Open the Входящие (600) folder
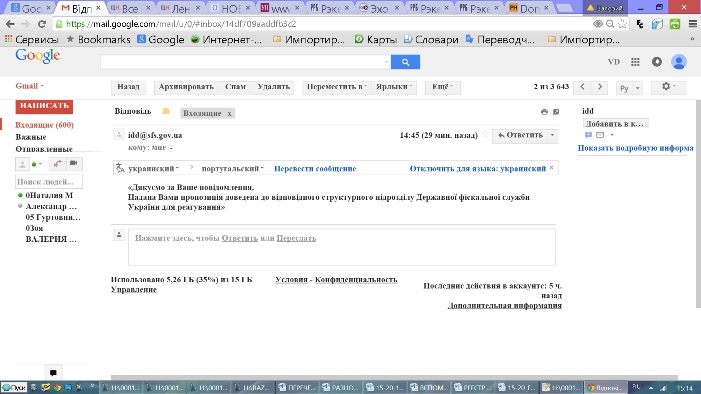701x394 pixels. pos(44,125)
